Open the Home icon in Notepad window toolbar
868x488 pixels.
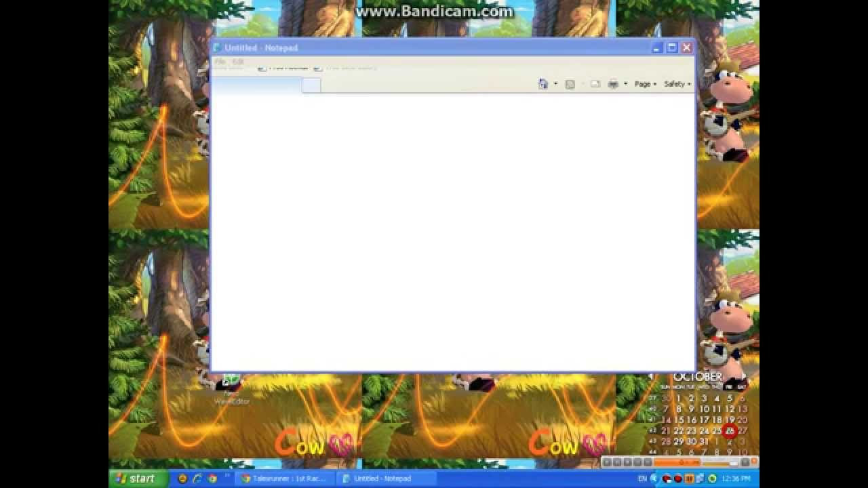pos(543,84)
